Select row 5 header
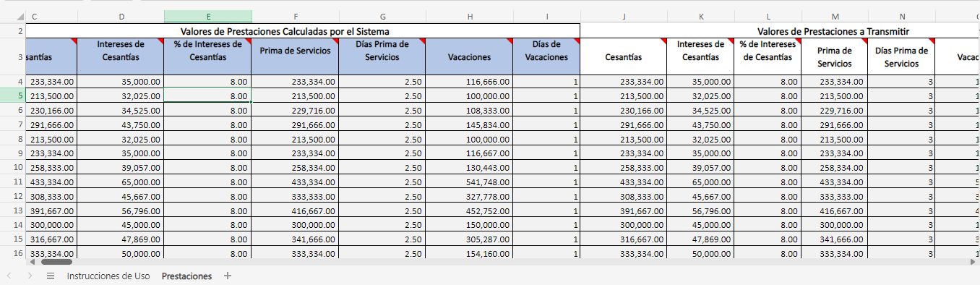 [12, 95]
